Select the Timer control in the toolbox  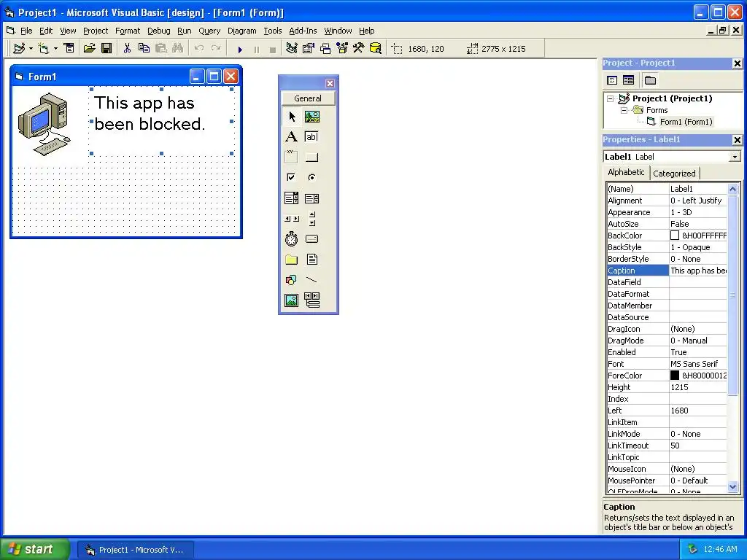(292, 239)
